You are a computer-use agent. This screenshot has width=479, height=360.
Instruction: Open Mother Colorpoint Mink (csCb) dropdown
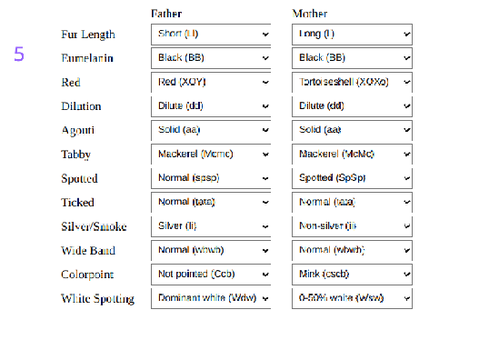(352, 274)
